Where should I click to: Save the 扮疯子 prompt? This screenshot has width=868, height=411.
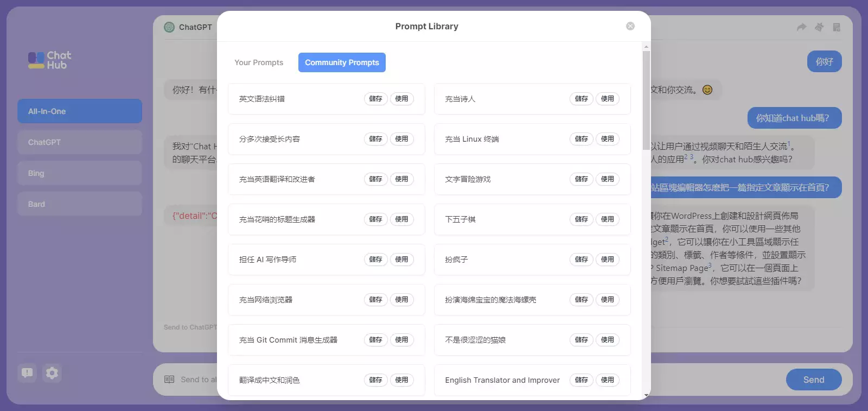(x=582, y=260)
